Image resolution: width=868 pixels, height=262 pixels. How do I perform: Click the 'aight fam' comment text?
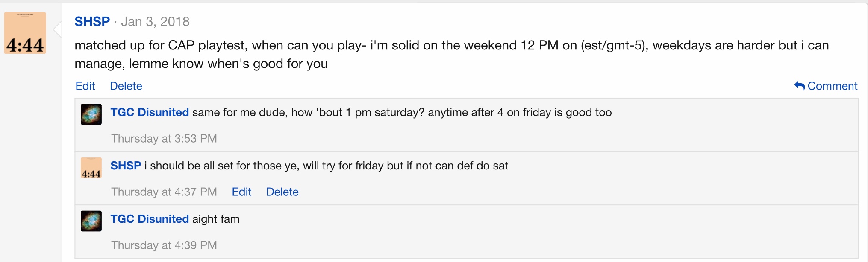pos(216,219)
